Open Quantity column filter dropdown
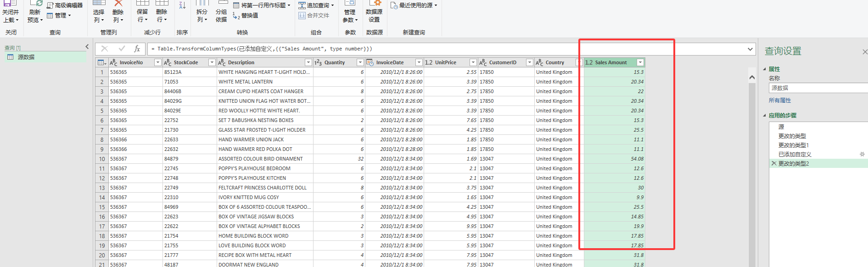Image resolution: width=868 pixels, height=267 pixels. tap(360, 62)
